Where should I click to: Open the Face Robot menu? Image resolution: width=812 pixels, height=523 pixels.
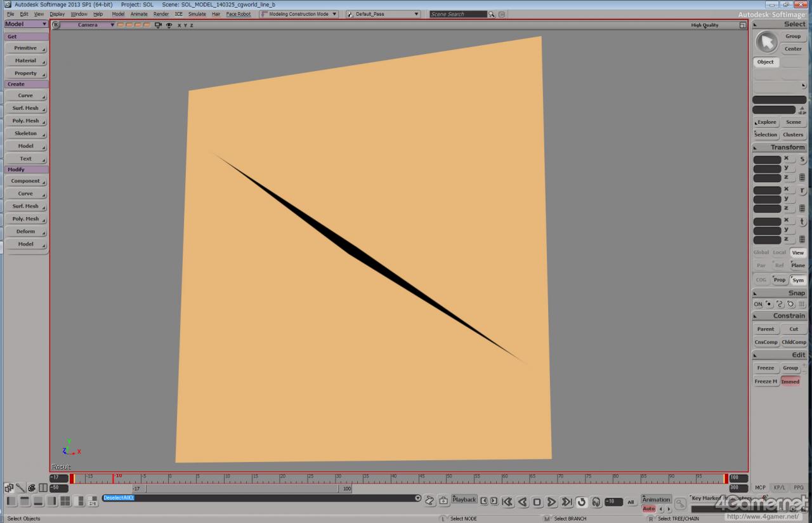pyautogui.click(x=239, y=14)
